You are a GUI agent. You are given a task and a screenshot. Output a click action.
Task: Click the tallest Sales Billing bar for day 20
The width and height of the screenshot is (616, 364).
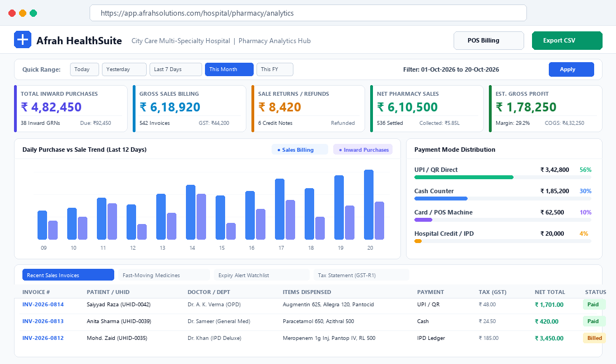[x=368, y=204]
